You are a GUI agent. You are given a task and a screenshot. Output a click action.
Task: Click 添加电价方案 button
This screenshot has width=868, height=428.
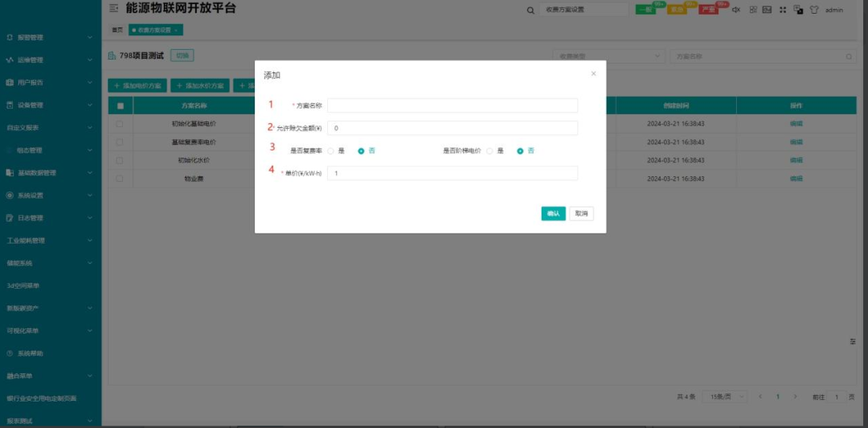(137, 86)
